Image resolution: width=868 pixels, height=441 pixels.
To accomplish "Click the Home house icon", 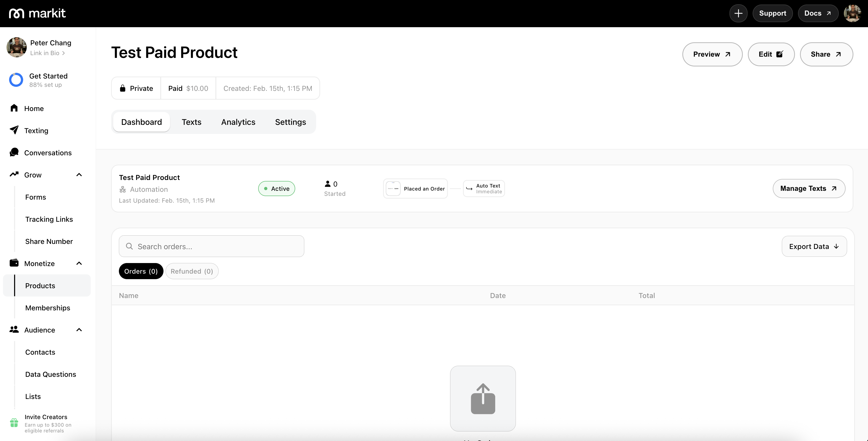I will (14, 108).
